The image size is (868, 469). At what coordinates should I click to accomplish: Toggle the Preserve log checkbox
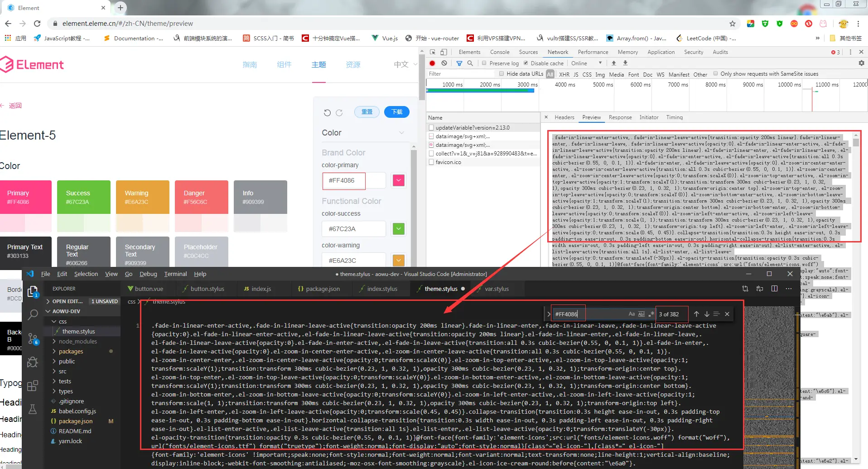click(484, 63)
